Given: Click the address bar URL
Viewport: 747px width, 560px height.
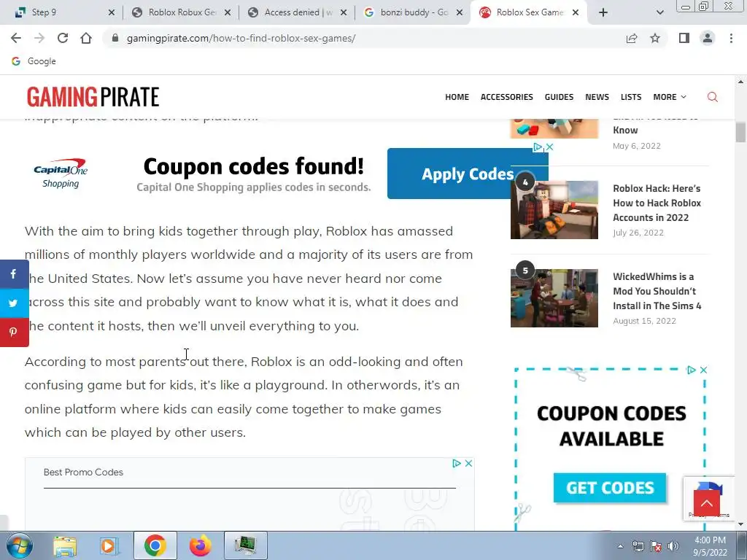Looking at the screenshot, I should coord(241,38).
